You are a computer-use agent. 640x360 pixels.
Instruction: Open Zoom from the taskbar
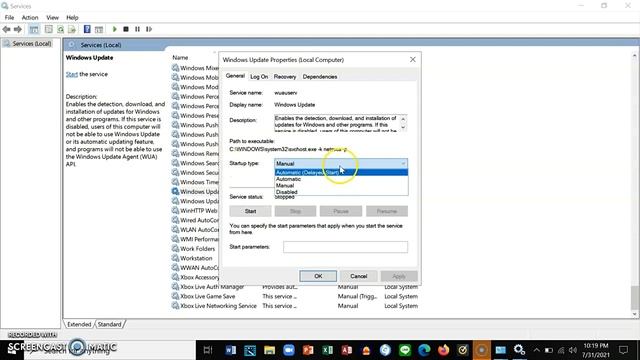[x=289, y=350]
